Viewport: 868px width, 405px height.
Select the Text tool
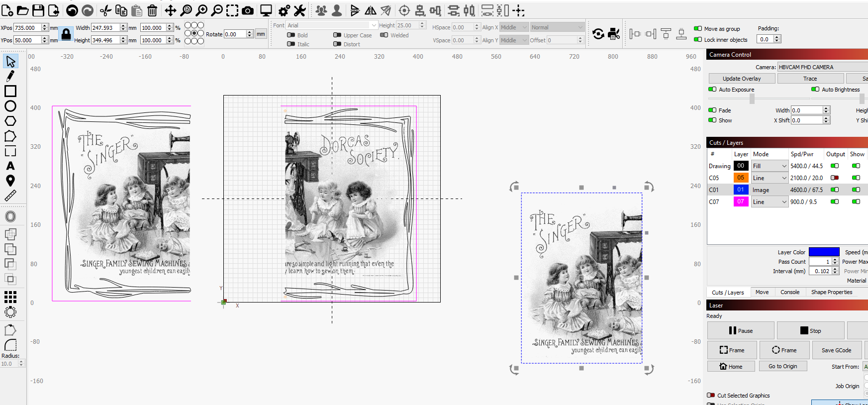[10, 166]
